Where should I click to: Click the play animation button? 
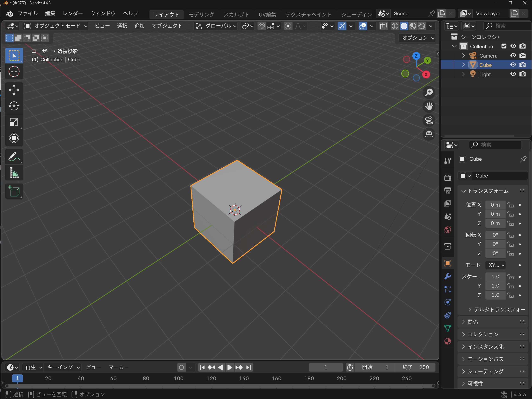tap(230, 367)
